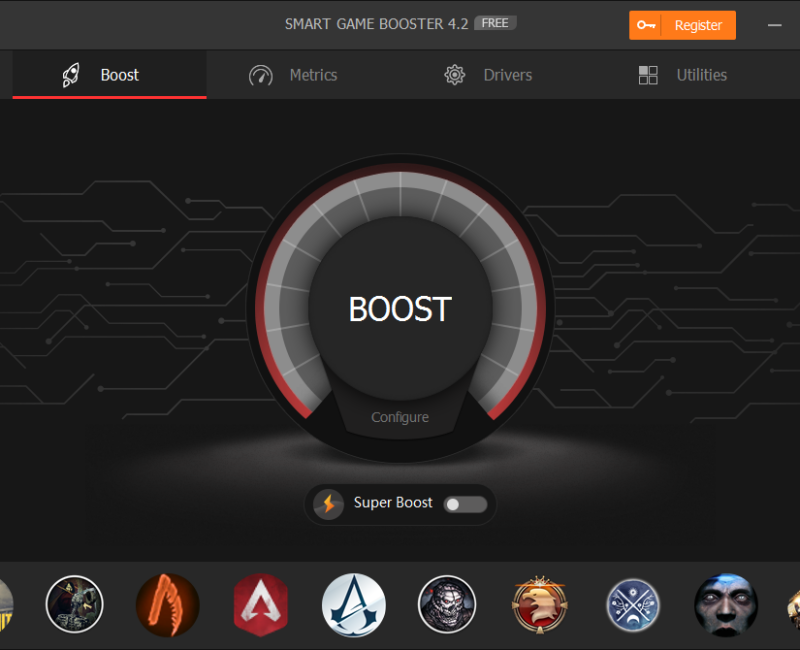Select the golden eagle emblem game icon

[x=540, y=605]
